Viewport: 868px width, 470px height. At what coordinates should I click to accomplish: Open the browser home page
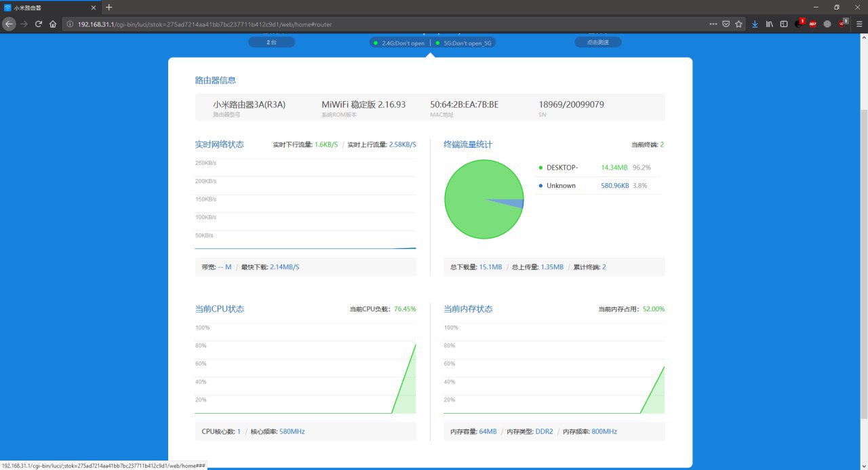pos(53,24)
